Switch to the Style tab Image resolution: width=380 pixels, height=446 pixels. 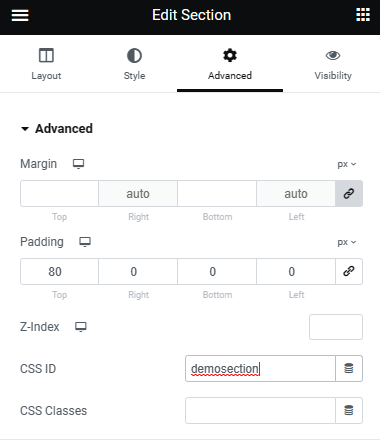coord(134,65)
